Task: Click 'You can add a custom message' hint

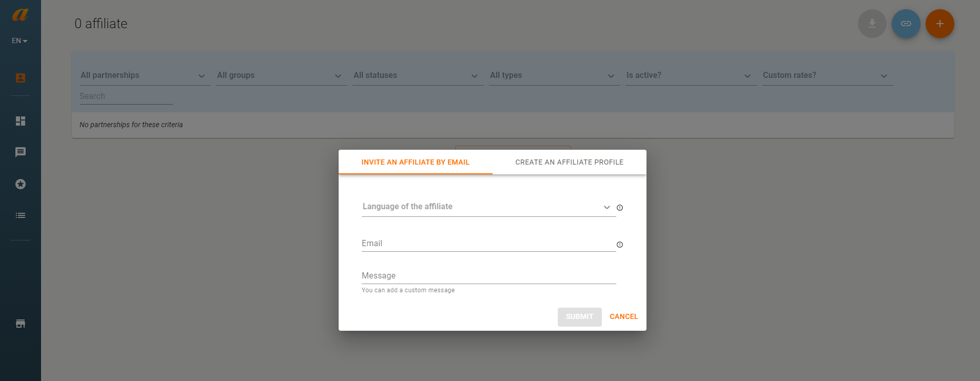Action: coord(408,290)
